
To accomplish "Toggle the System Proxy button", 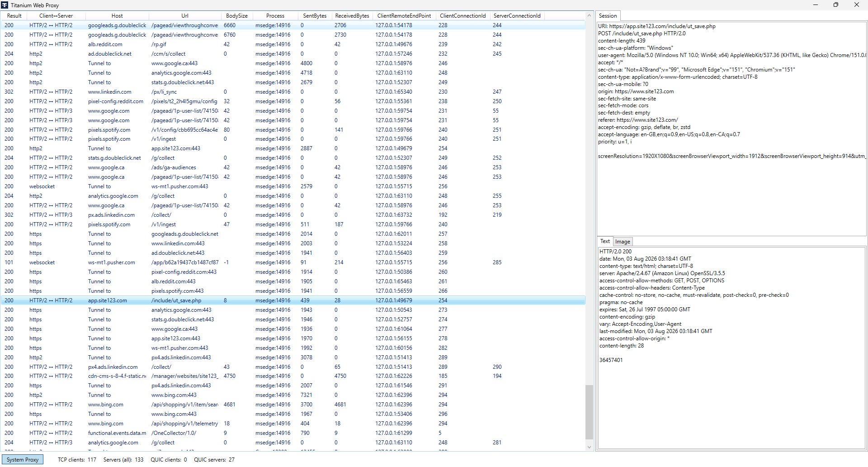I will [23, 460].
